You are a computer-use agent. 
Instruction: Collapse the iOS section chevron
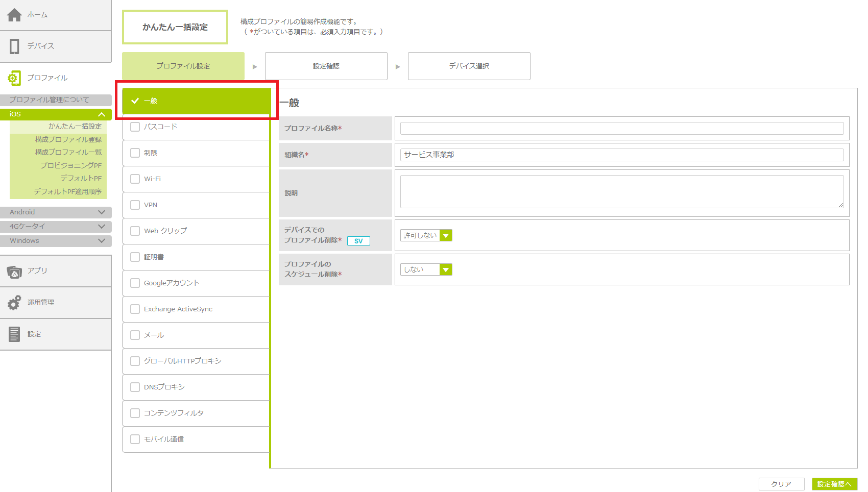(x=101, y=114)
